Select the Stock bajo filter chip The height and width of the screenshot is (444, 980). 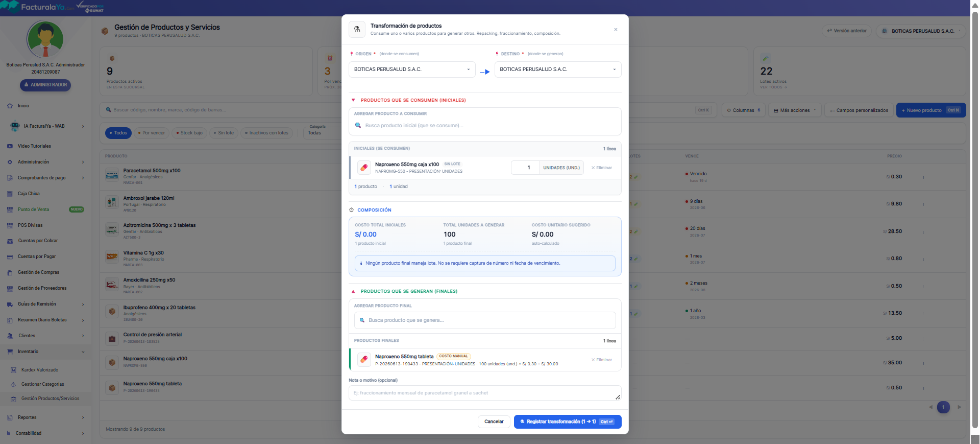189,133
